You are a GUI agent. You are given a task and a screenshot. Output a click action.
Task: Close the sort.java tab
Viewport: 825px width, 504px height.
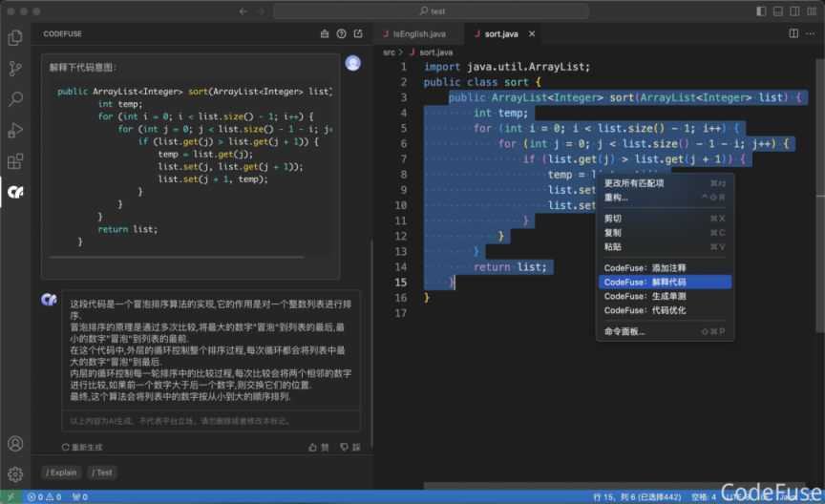tap(532, 33)
